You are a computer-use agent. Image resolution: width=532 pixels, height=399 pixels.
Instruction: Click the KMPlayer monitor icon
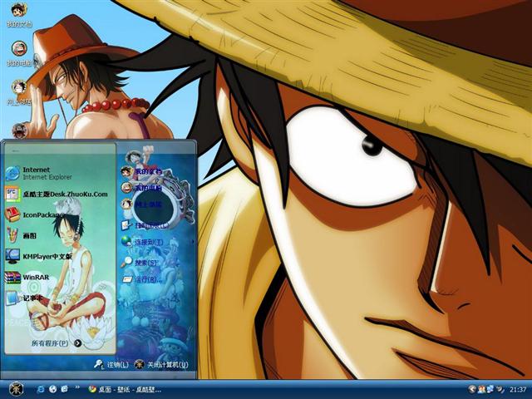tap(12, 257)
